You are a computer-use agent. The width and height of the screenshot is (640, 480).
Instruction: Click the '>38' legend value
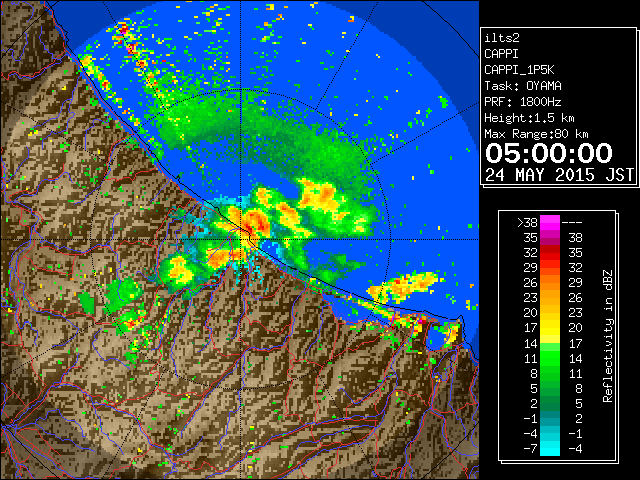click(x=527, y=222)
